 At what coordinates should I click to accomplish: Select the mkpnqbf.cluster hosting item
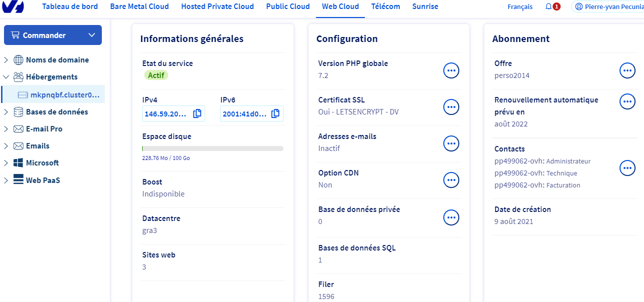click(x=64, y=94)
